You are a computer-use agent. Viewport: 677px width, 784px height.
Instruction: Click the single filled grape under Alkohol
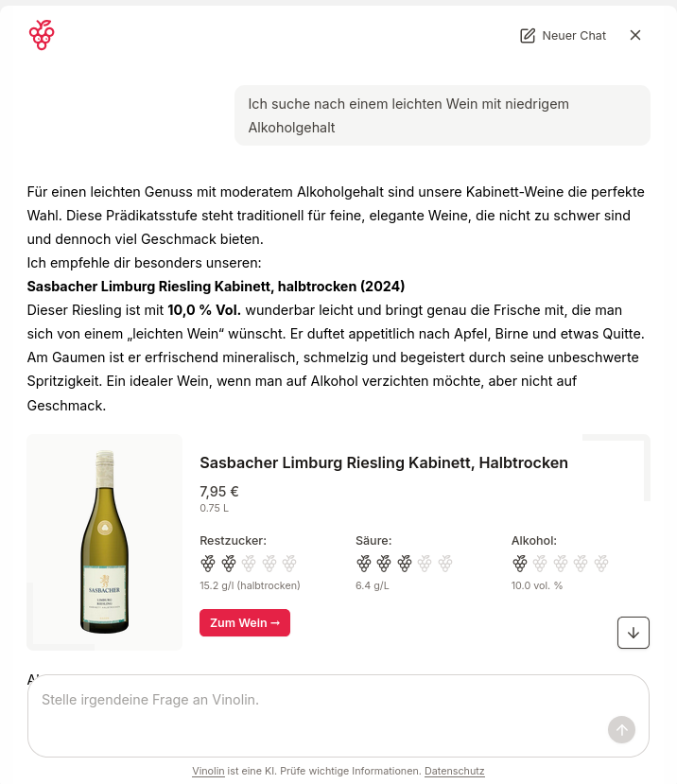tap(519, 563)
